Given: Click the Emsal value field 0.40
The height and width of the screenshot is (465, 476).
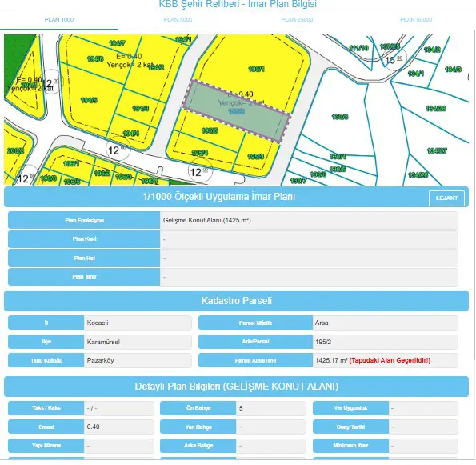Looking at the screenshot, I should click(x=118, y=427).
